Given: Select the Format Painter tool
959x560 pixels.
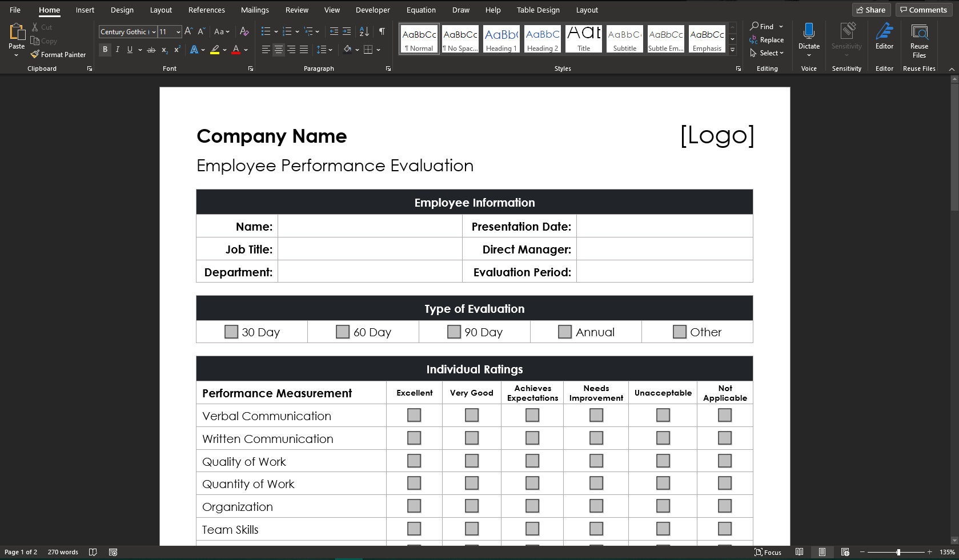Looking at the screenshot, I should coord(58,54).
